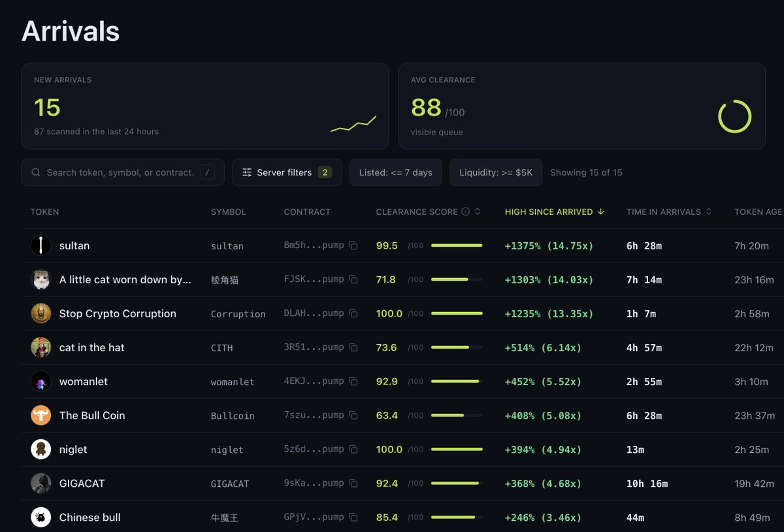
Task: Click the +1375% (14.75x) value
Action: point(549,245)
